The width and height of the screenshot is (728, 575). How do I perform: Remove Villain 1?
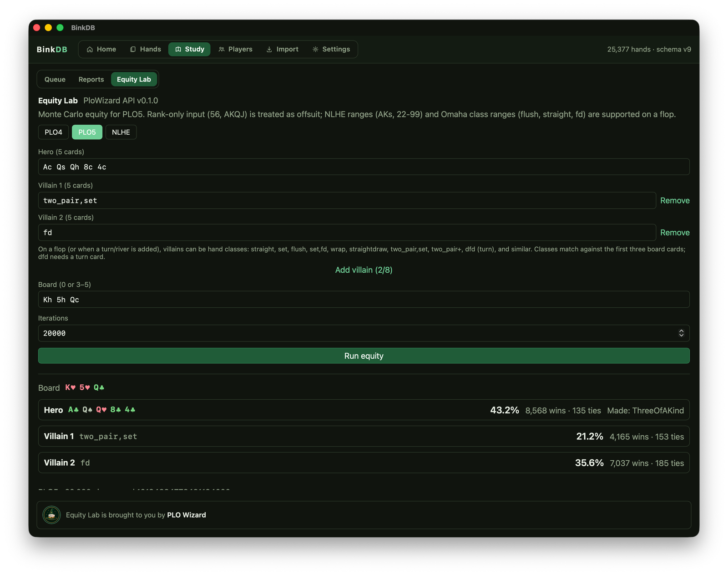pos(675,200)
